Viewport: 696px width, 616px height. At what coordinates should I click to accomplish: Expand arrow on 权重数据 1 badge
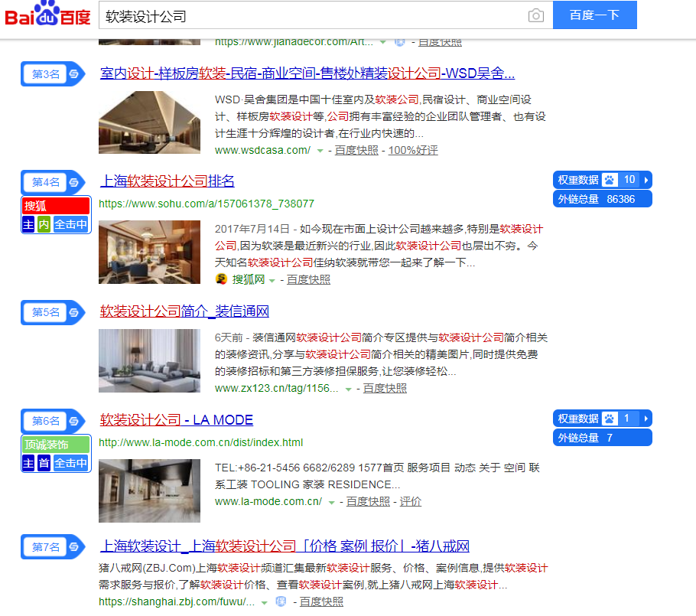[646, 419]
